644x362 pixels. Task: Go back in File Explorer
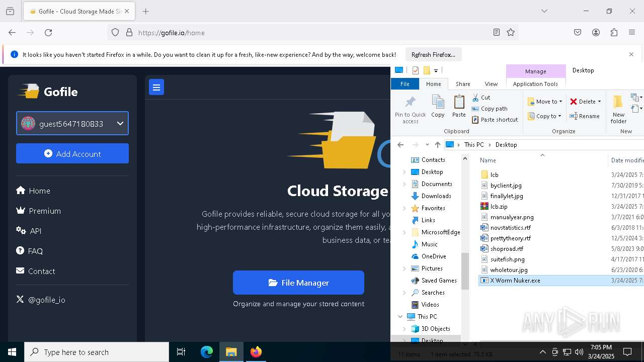pos(400,145)
